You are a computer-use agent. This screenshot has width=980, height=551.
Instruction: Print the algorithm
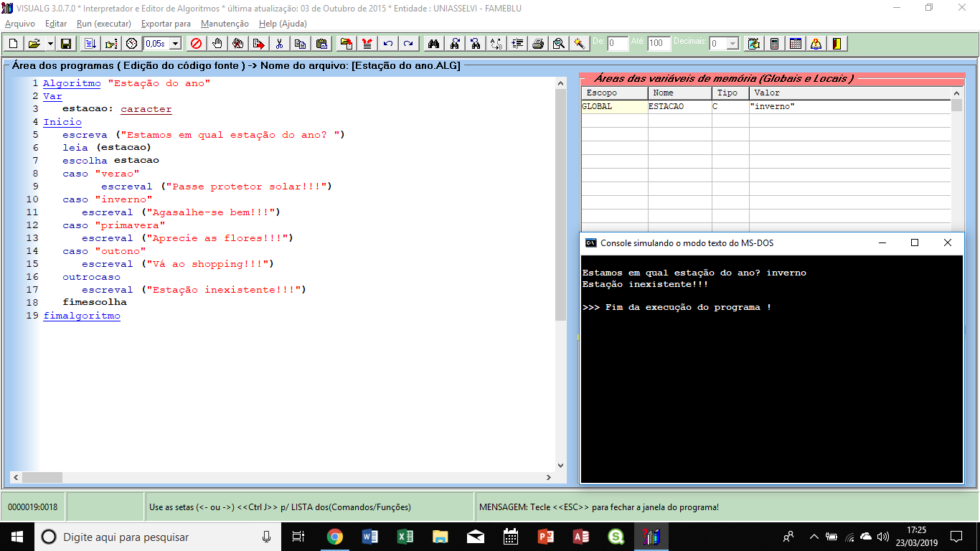(x=537, y=44)
